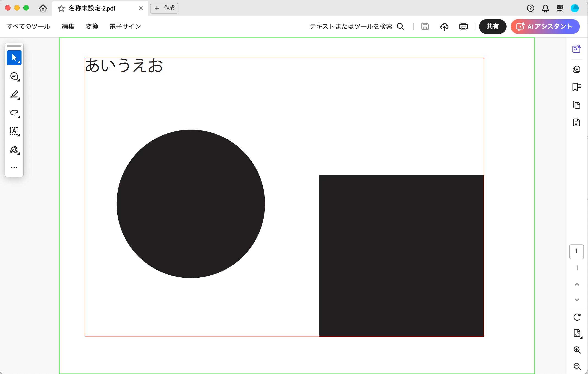Go to next page with down chevron
The height and width of the screenshot is (374, 588).
pos(577,300)
